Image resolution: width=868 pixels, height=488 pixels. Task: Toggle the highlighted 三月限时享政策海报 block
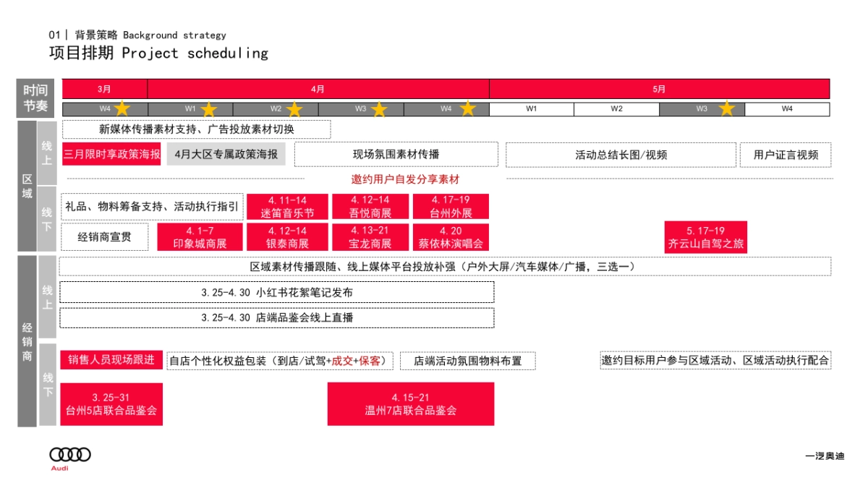[110, 154]
